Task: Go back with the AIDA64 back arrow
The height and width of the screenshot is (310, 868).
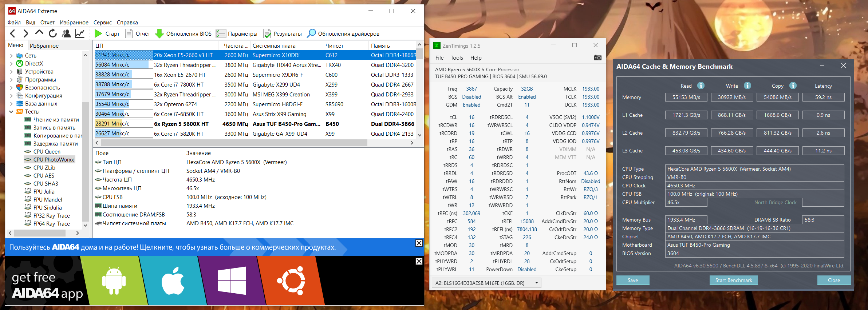Action: coord(13,34)
